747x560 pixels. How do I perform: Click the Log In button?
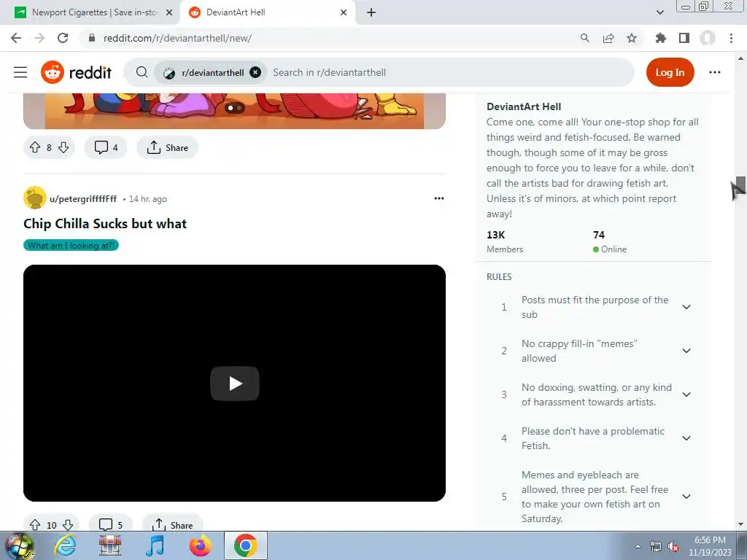tap(670, 72)
